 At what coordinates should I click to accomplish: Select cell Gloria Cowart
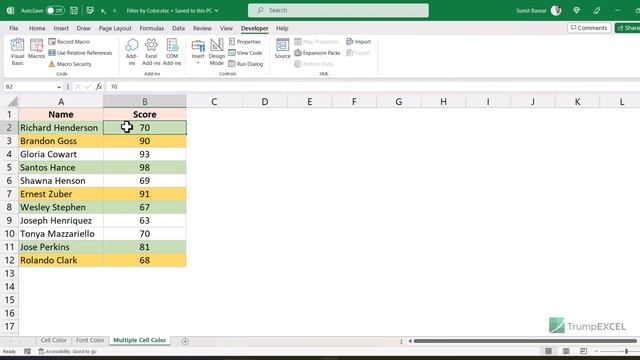61,154
